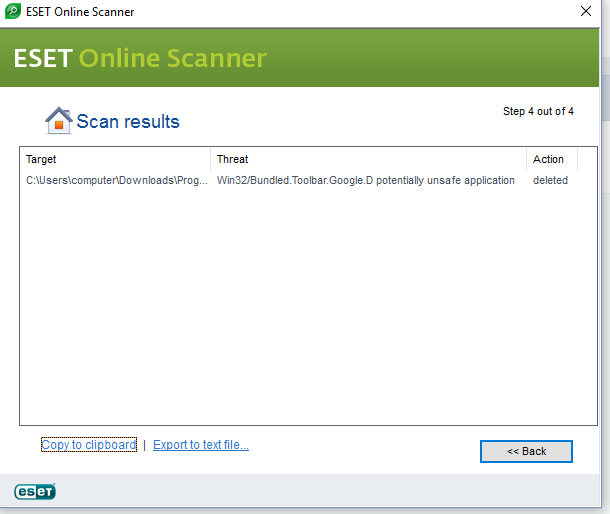Click the ESET Online Scanner title bar icon
The image size is (610, 514).
tap(13, 11)
